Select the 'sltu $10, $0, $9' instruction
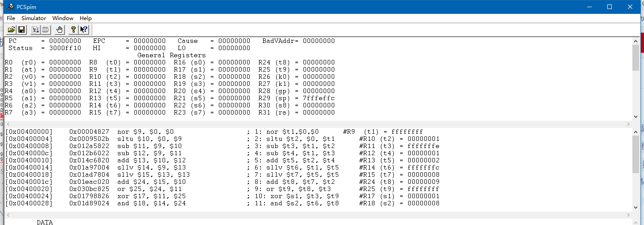644x225 pixels. coord(149,139)
